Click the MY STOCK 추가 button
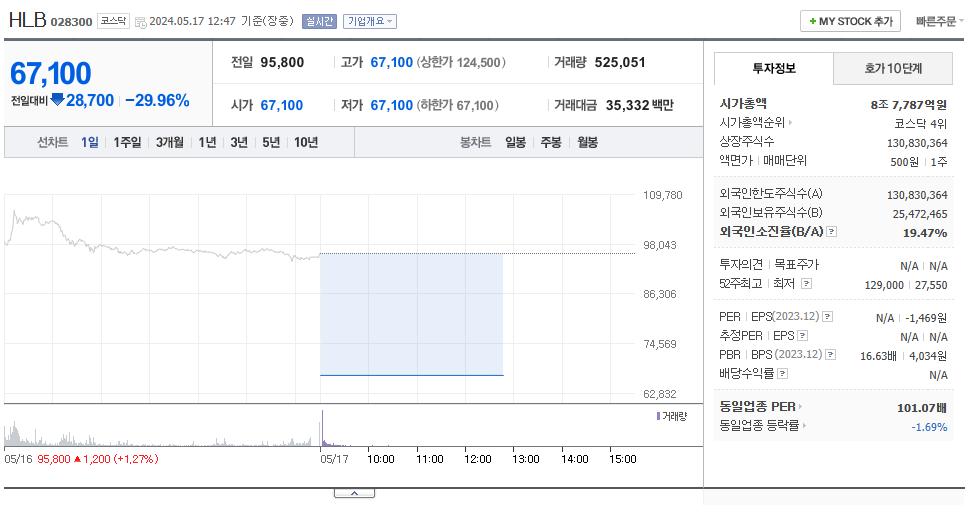The height and width of the screenshot is (505, 970). click(x=850, y=21)
